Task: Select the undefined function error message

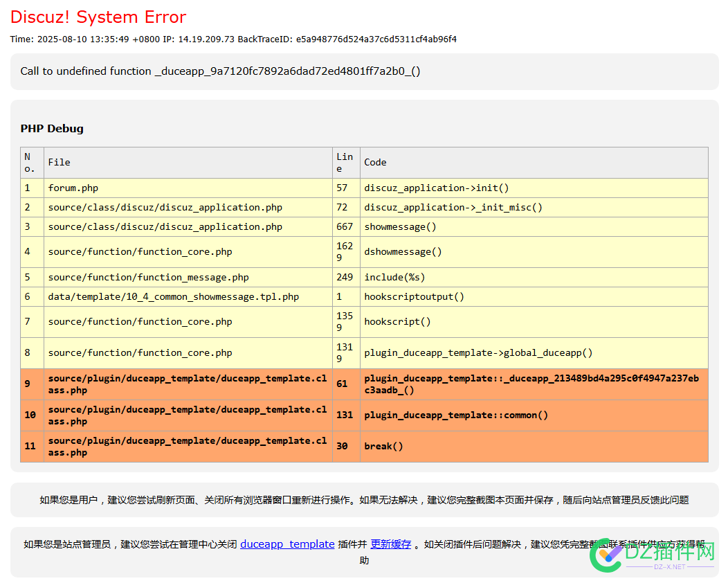Action: 220,71
